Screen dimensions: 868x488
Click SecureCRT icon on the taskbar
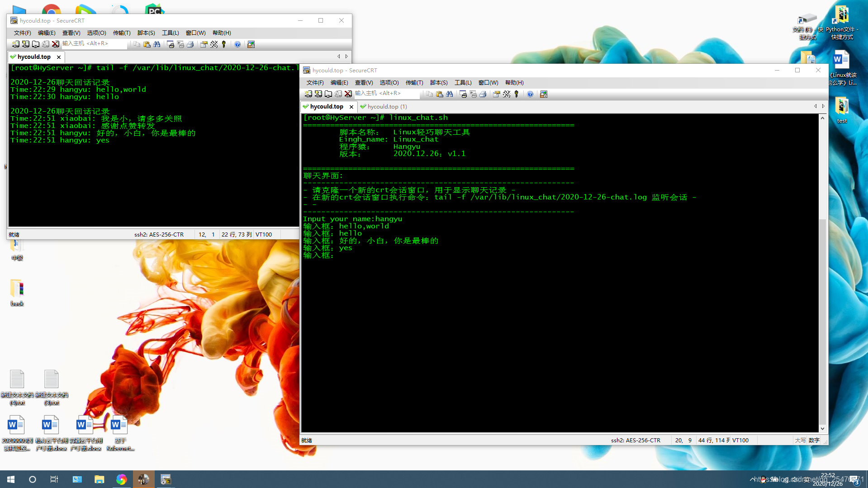tap(166, 479)
